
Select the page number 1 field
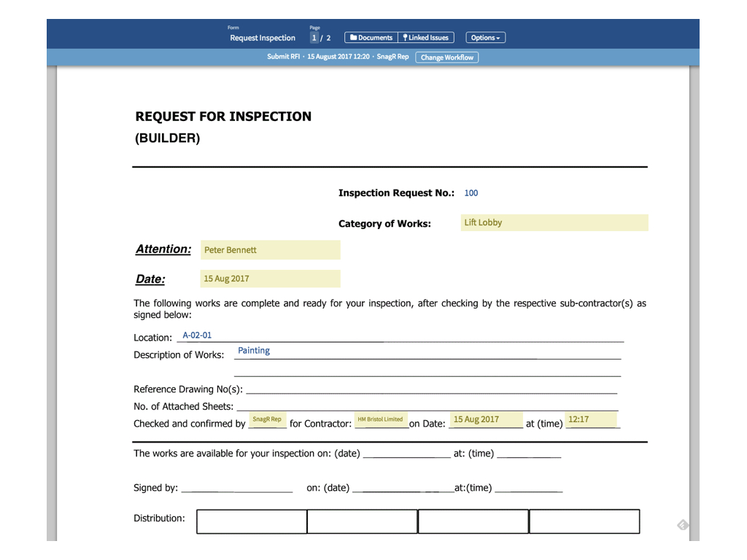(314, 38)
